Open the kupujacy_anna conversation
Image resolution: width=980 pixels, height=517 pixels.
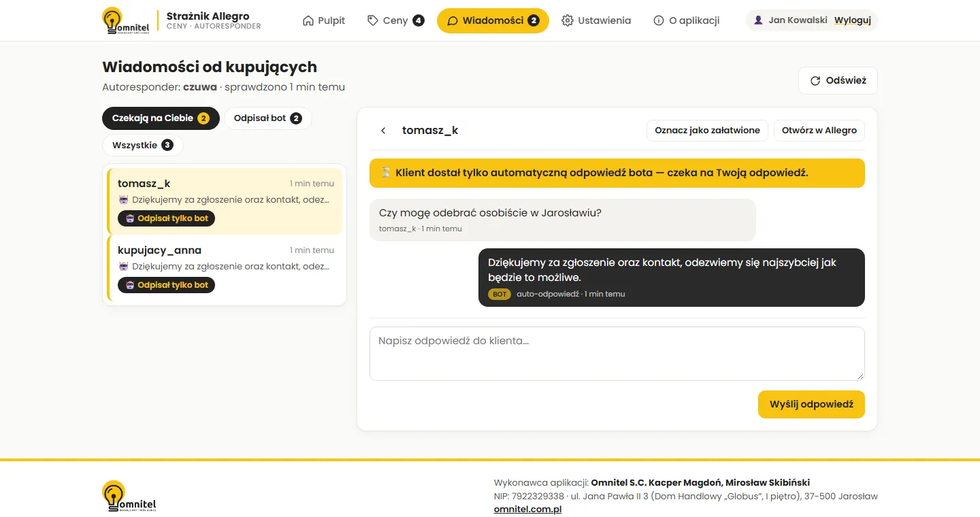click(225, 269)
